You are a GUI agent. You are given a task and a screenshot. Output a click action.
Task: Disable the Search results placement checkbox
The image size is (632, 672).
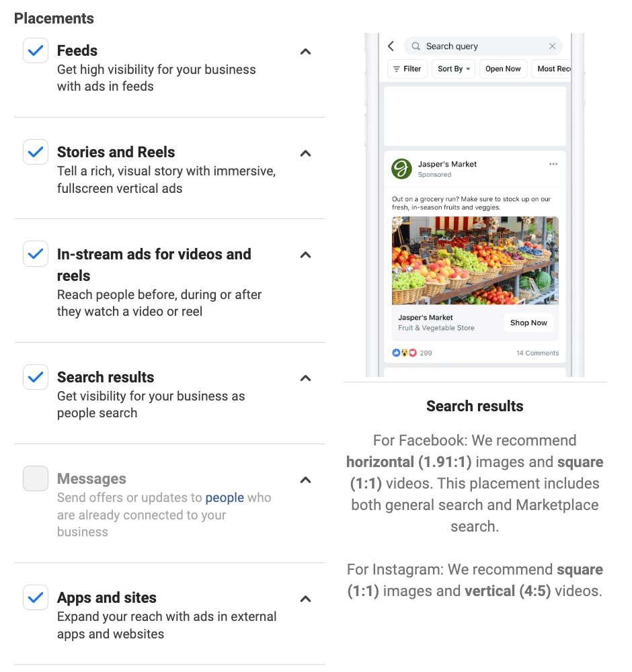click(x=36, y=377)
